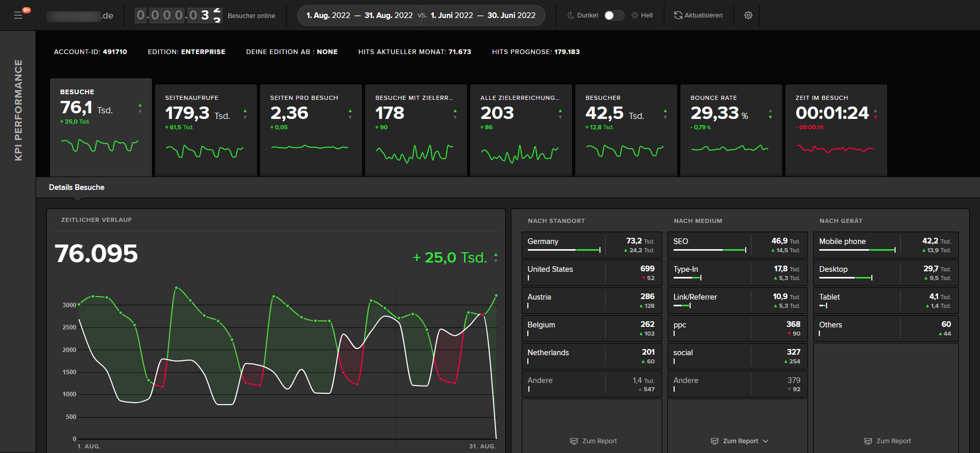This screenshot has width=980, height=453.
Task: Select the Austria location row
Action: (592, 301)
